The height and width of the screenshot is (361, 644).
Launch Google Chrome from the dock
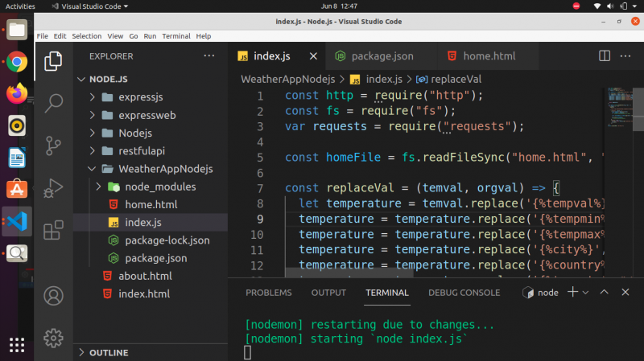(x=17, y=62)
